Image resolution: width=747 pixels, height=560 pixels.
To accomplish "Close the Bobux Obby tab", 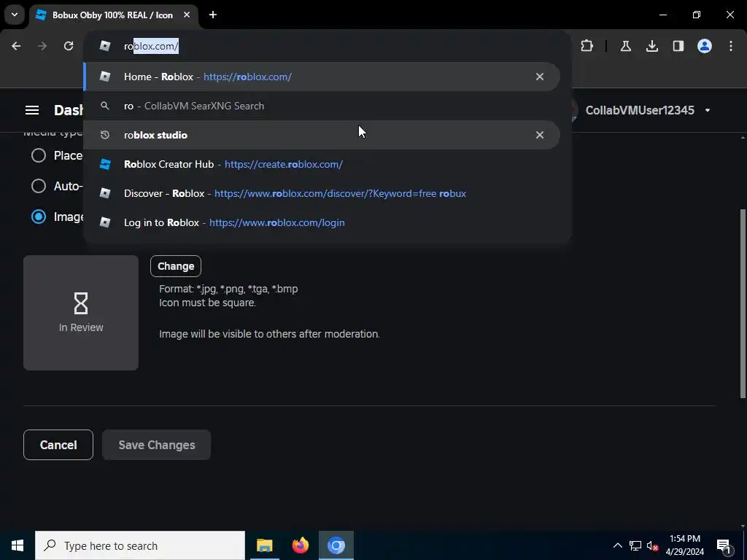I will (x=187, y=15).
